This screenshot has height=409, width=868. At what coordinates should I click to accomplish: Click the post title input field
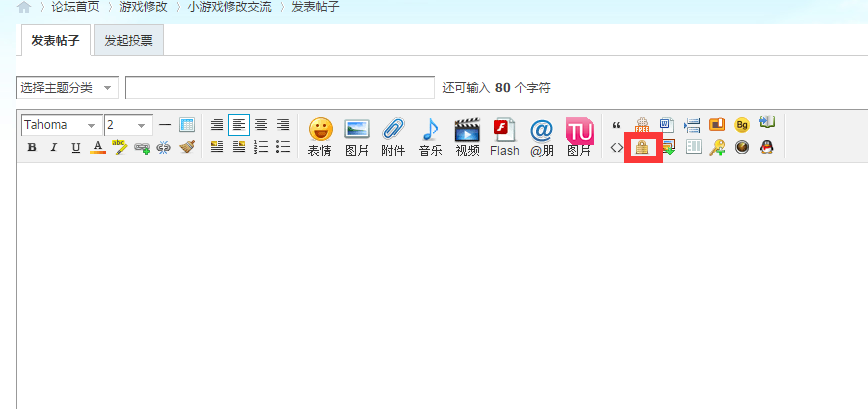(280, 88)
